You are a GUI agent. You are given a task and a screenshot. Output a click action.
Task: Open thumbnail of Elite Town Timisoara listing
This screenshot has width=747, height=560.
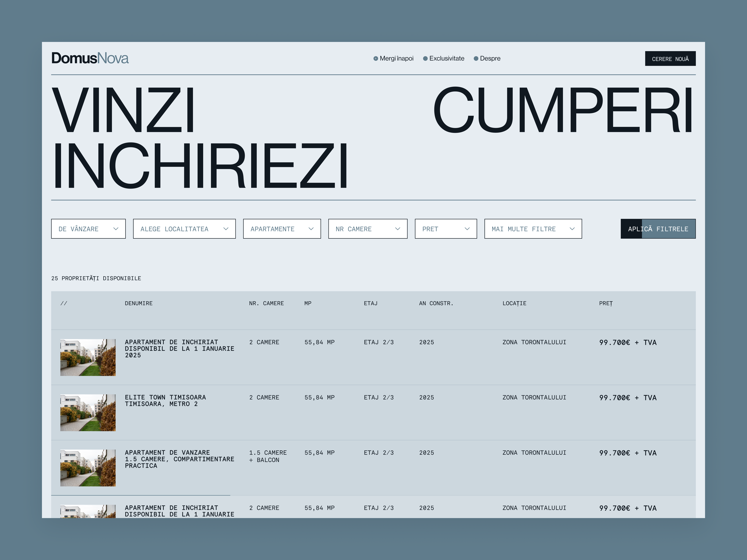(x=88, y=413)
